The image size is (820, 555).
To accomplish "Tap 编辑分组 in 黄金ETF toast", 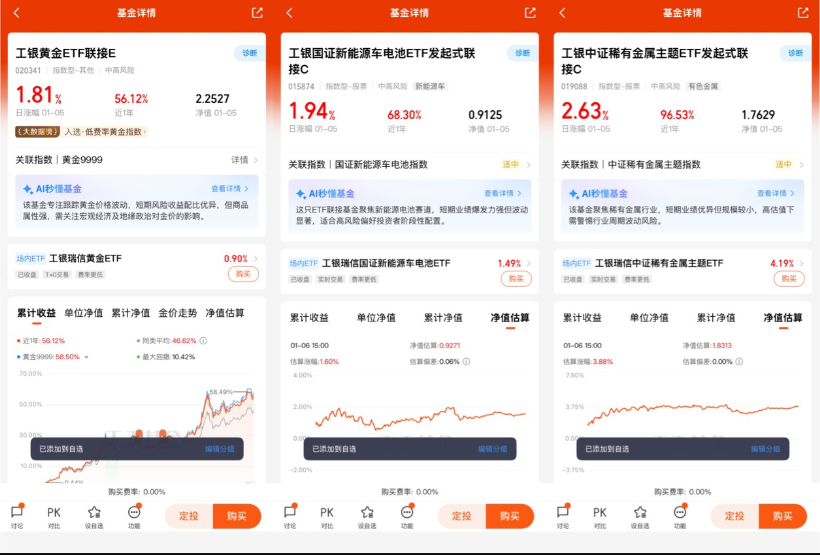I will pyautogui.click(x=220, y=449).
